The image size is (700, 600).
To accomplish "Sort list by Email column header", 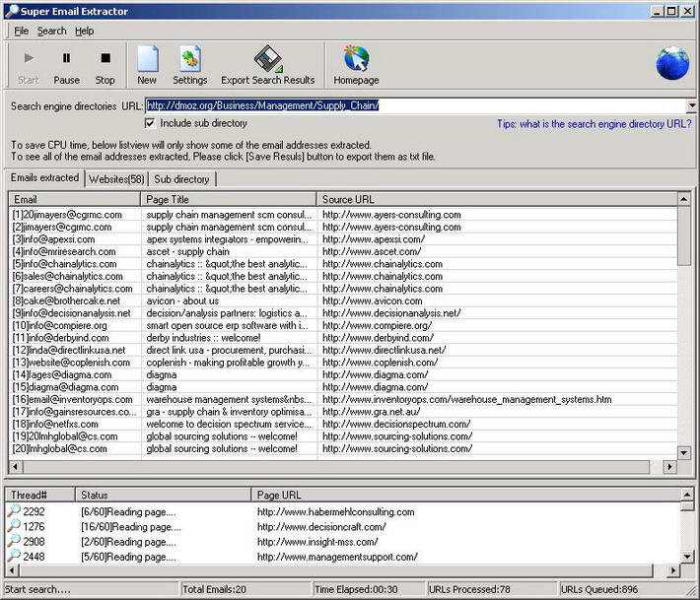I will 74,199.
